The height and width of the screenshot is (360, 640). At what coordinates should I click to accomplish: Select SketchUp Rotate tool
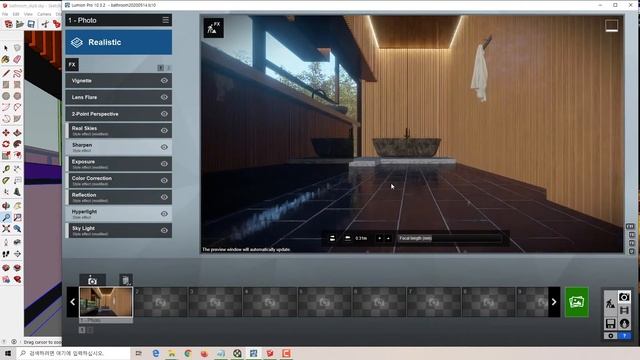coord(6,144)
